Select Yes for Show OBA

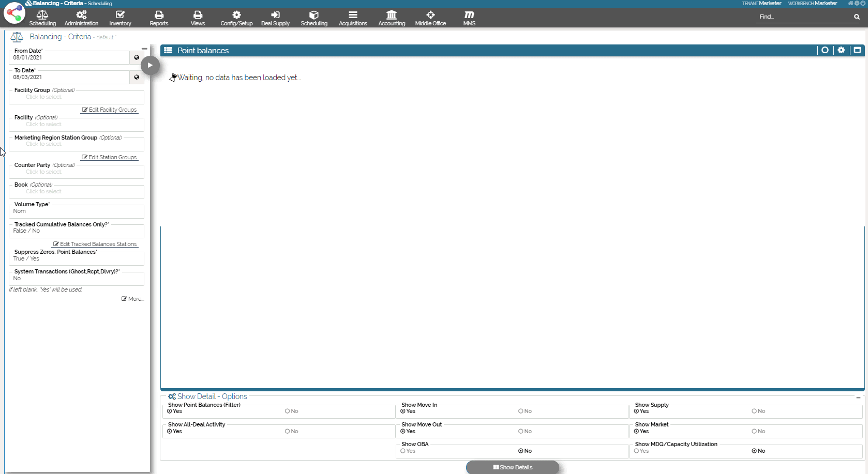[x=403, y=451]
